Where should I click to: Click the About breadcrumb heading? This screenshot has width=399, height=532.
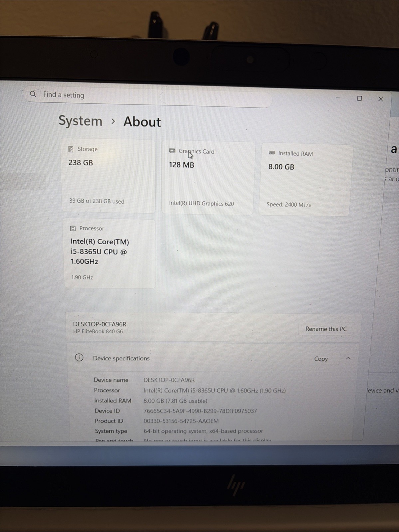[x=142, y=122]
